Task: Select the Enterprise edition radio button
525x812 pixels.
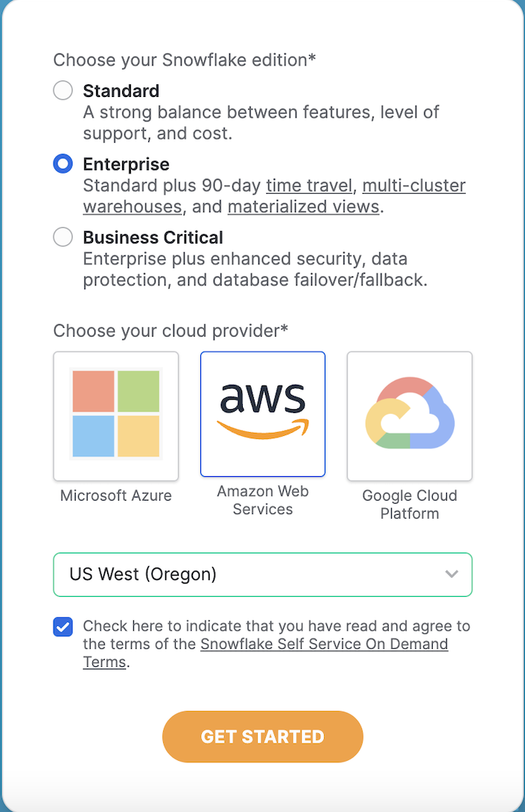Action: tap(62, 164)
